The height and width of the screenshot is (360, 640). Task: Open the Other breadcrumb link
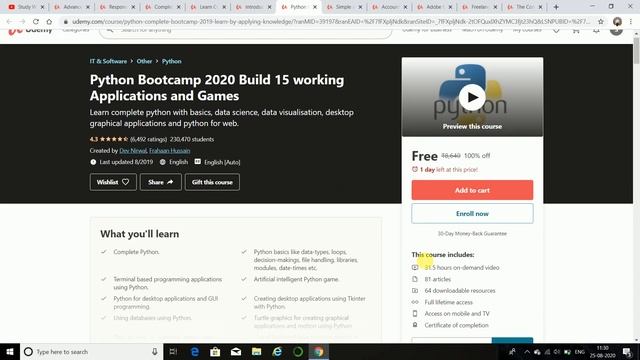(x=144, y=61)
